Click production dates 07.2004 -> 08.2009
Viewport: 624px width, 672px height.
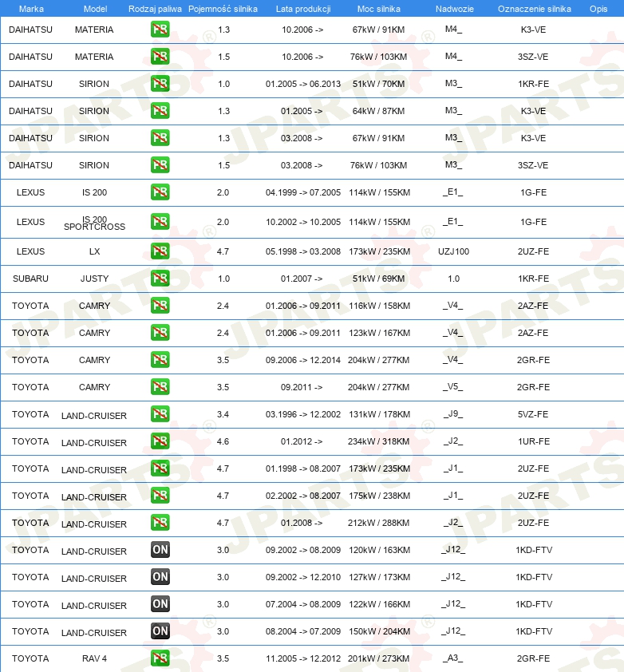pyautogui.click(x=303, y=604)
